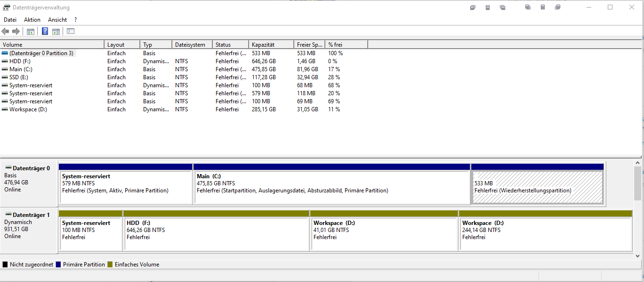This screenshot has width=644, height=282.
Task: Click the 475,85 GB capacity cell in list
Action: pos(264,69)
